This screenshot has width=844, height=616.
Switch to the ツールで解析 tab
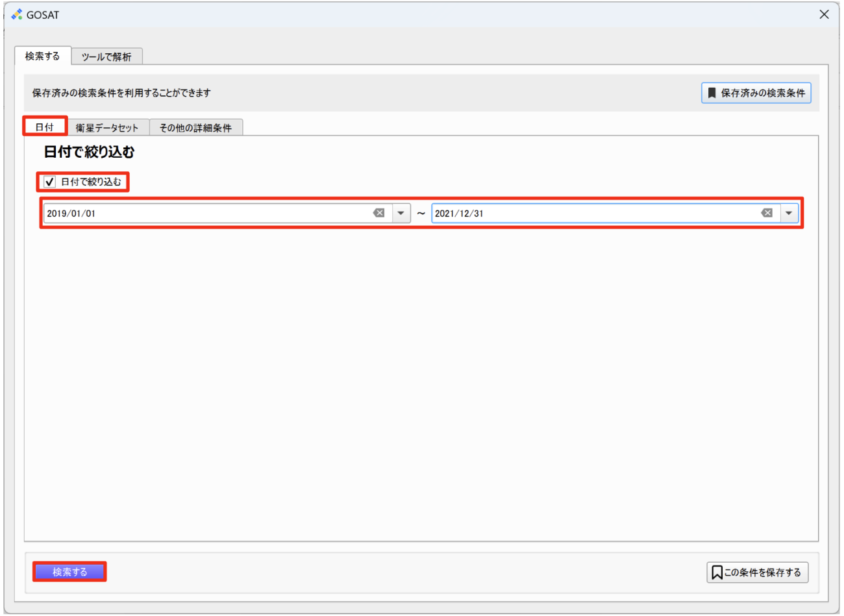pyautogui.click(x=106, y=56)
